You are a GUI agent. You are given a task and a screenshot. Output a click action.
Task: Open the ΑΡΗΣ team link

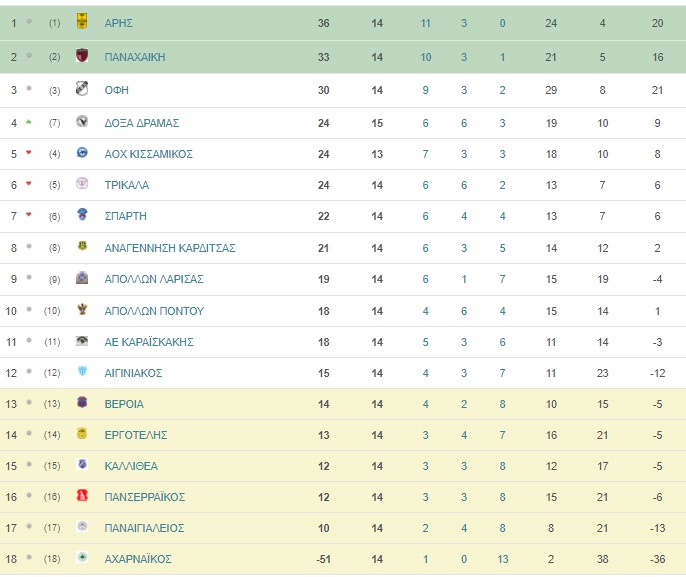tap(119, 23)
